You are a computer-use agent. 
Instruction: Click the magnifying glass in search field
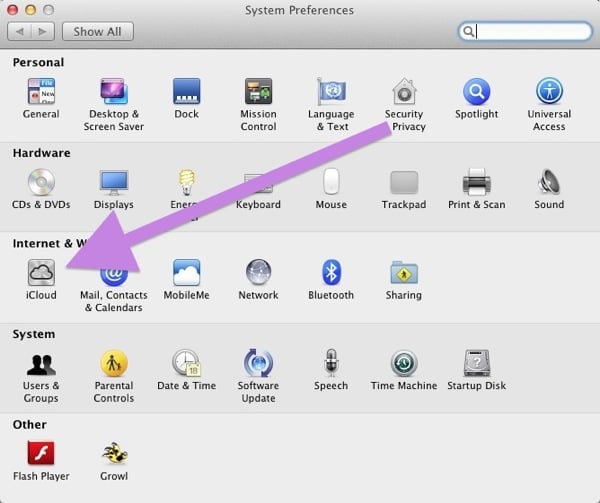(468, 31)
